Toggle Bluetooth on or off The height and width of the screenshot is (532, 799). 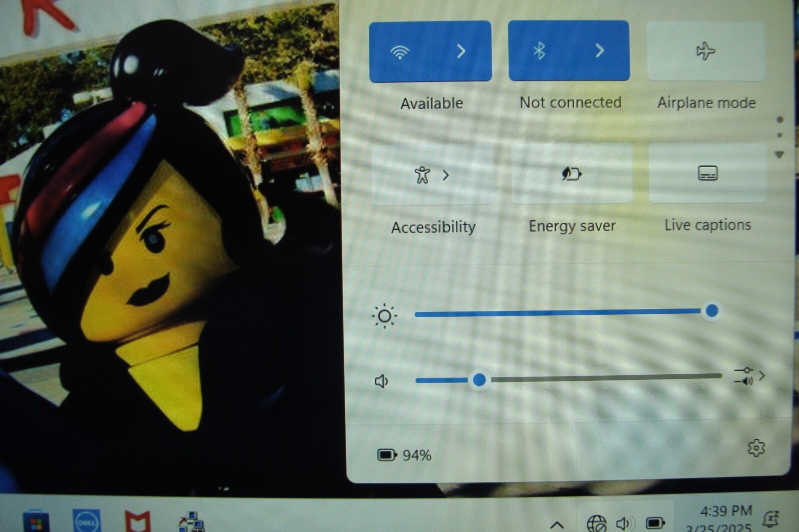coord(539,50)
